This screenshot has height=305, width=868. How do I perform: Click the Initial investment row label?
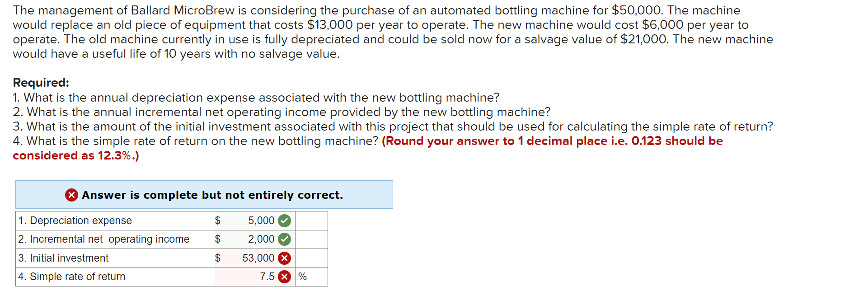click(x=63, y=258)
